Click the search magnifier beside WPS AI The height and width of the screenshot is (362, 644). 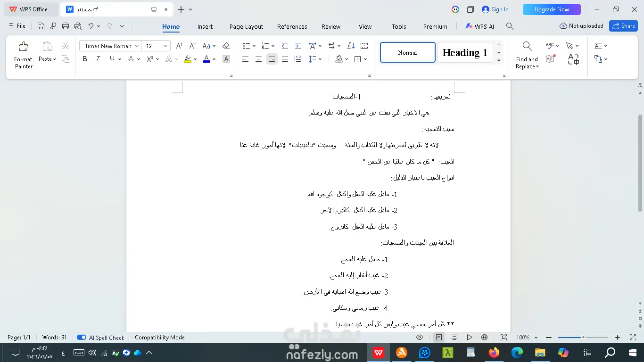[510, 26]
